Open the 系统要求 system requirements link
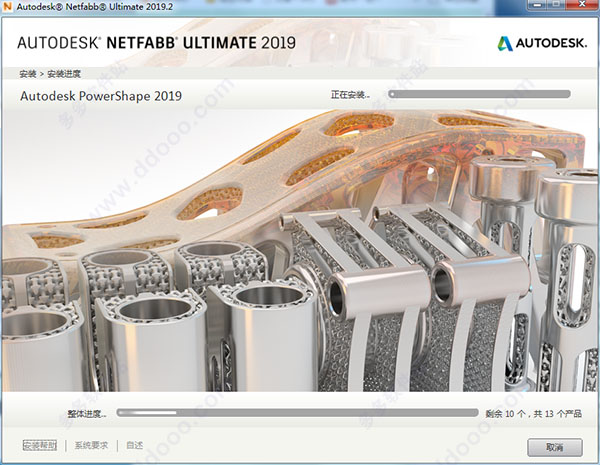Screen dimensions: 600x465 [x=91, y=445]
